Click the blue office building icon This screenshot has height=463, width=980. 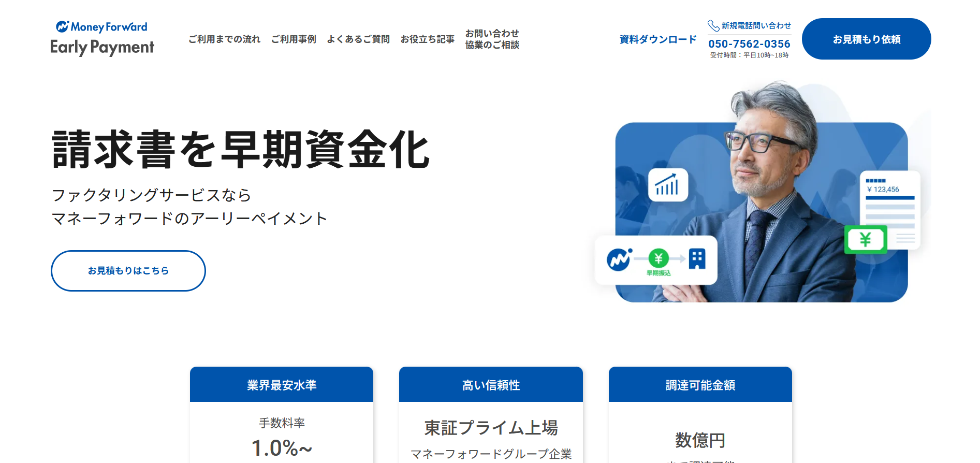click(697, 258)
